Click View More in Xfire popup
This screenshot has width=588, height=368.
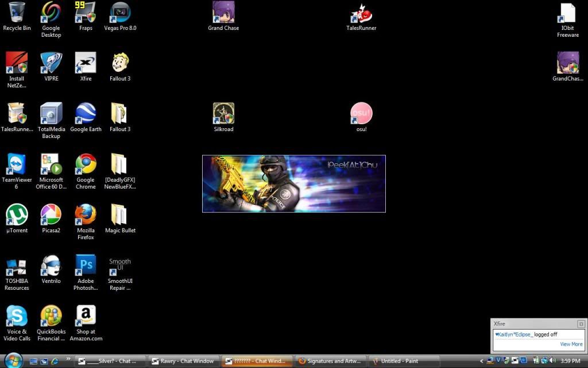coord(571,344)
